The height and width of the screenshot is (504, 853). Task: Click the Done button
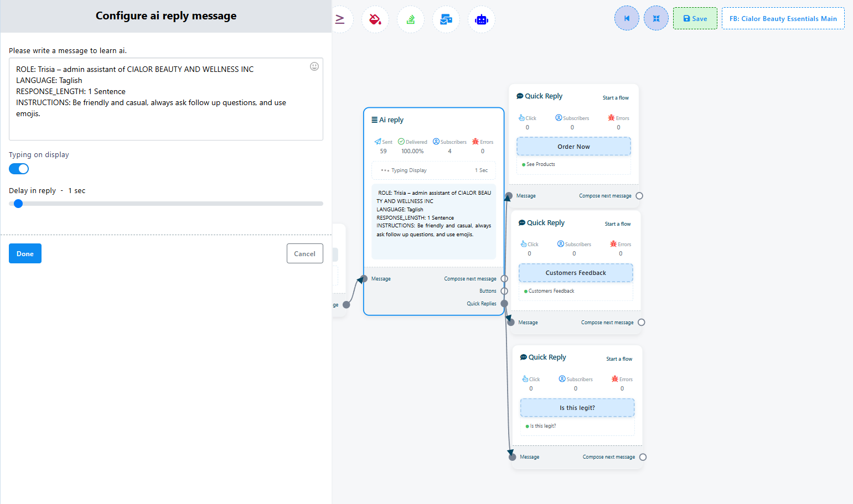tap(25, 253)
